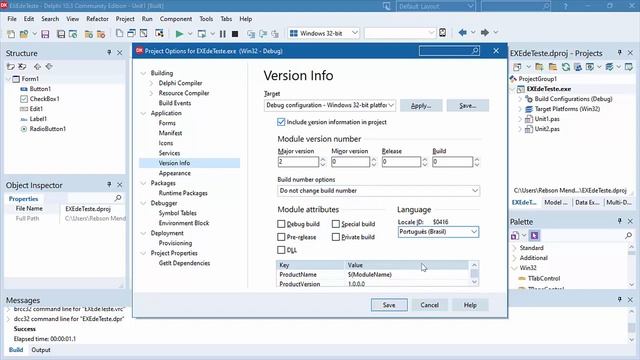Click the purple category icon in the Palette toolbar

pos(534,236)
